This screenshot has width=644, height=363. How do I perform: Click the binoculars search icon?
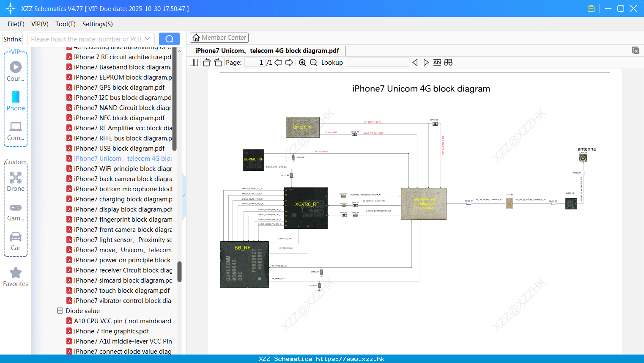point(448,63)
